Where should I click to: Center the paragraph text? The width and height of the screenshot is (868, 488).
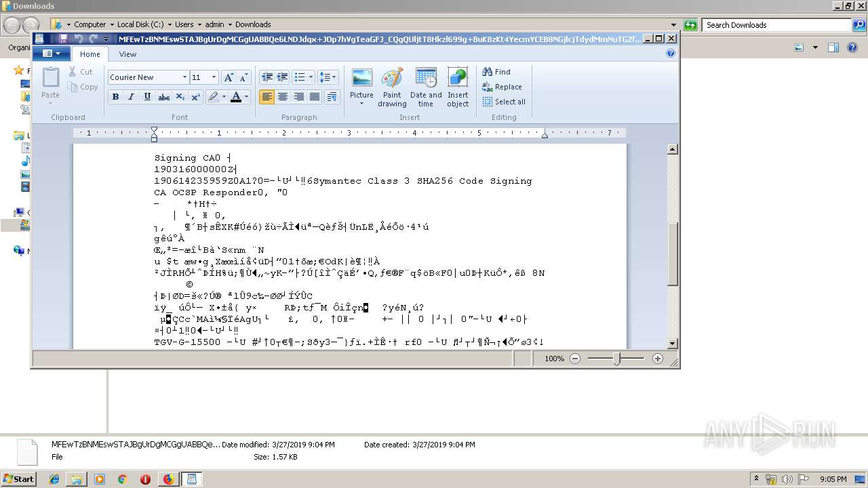click(x=283, y=97)
